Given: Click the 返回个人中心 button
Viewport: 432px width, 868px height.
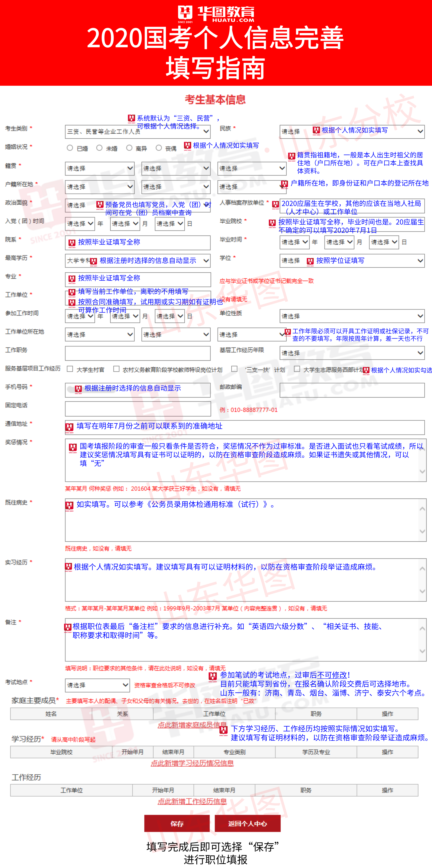Looking at the screenshot, I should (x=248, y=824).
